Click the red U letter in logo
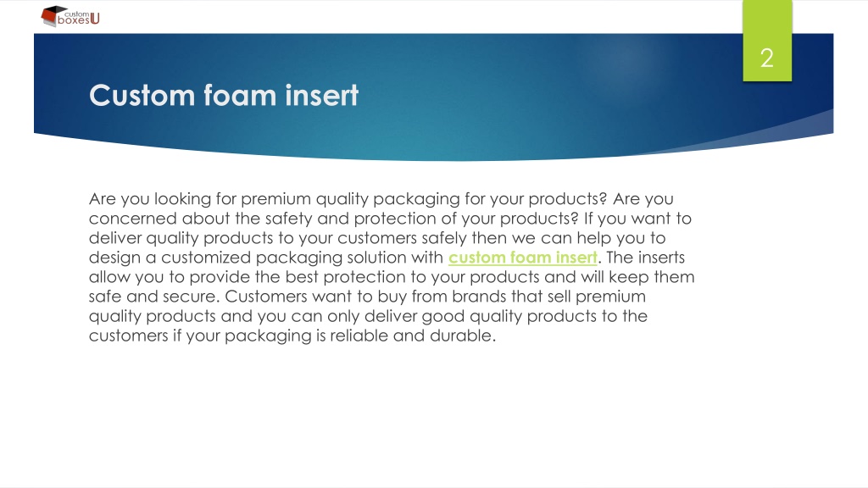The height and width of the screenshot is (488, 868). (95, 19)
